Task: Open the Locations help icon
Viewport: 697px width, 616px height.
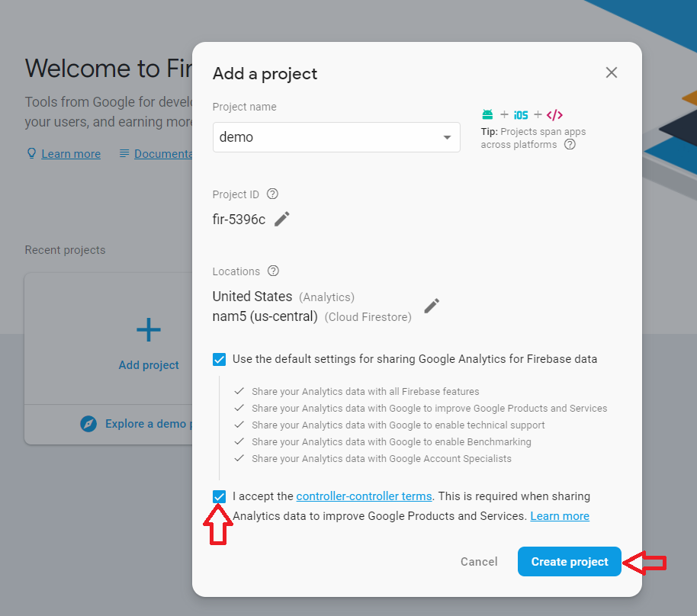Action: click(x=273, y=271)
